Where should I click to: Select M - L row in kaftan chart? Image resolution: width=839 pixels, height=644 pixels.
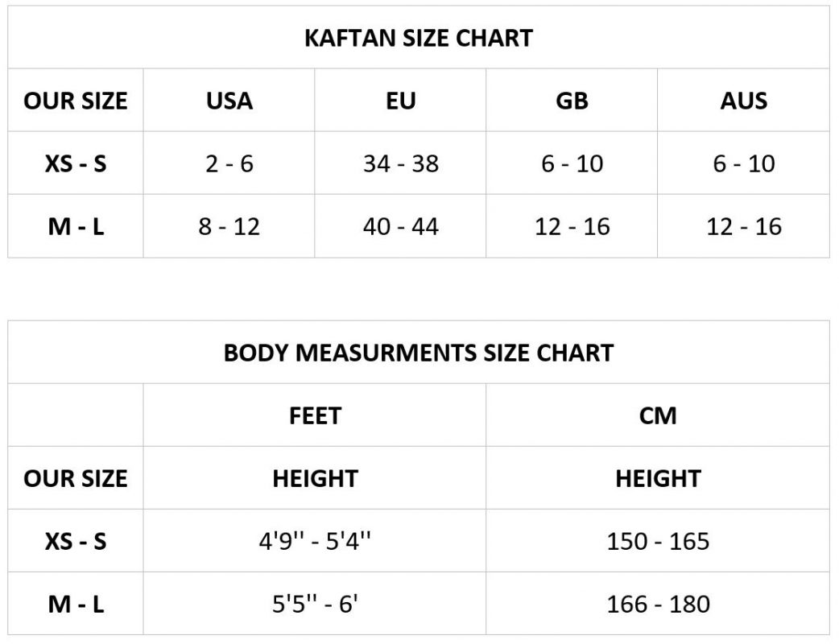(x=76, y=226)
